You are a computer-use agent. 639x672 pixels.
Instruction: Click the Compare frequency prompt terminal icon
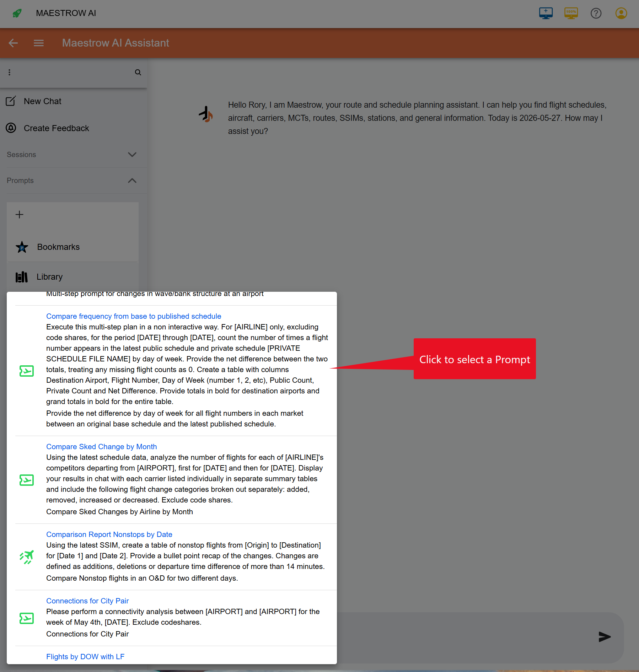click(27, 371)
